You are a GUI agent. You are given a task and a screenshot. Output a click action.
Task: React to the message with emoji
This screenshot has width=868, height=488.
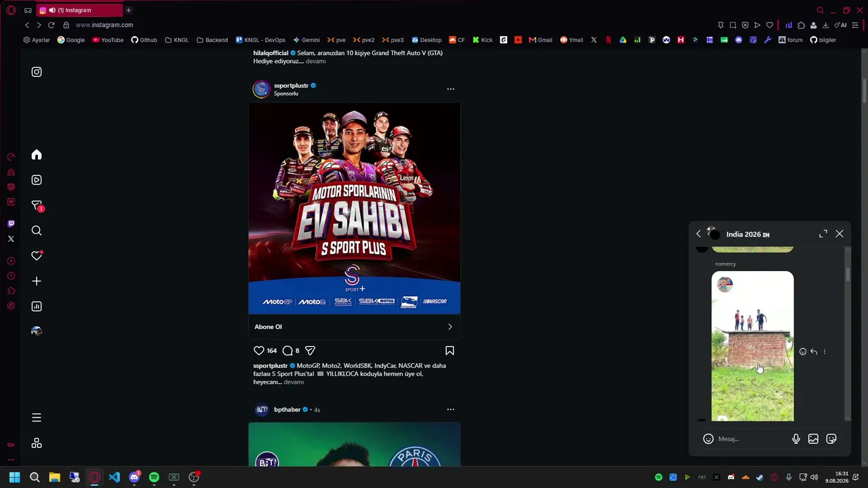pyautogui.click(x=803, y=352)
